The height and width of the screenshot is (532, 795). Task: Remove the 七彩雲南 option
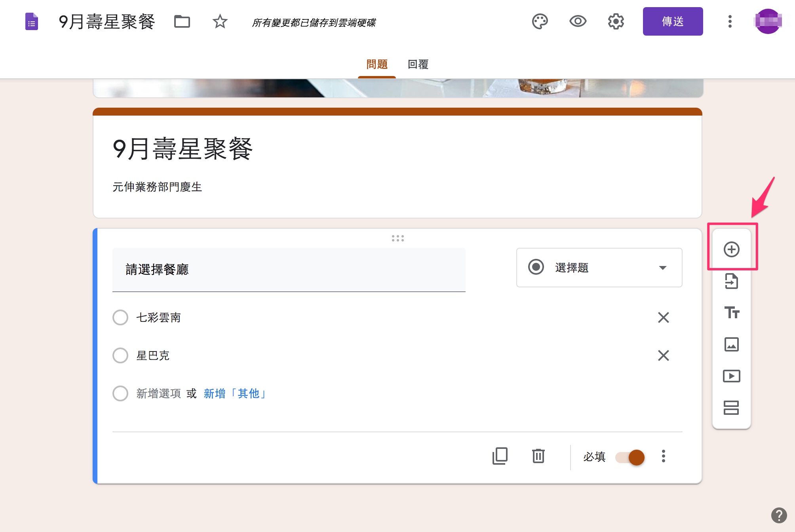click(664, 317)
